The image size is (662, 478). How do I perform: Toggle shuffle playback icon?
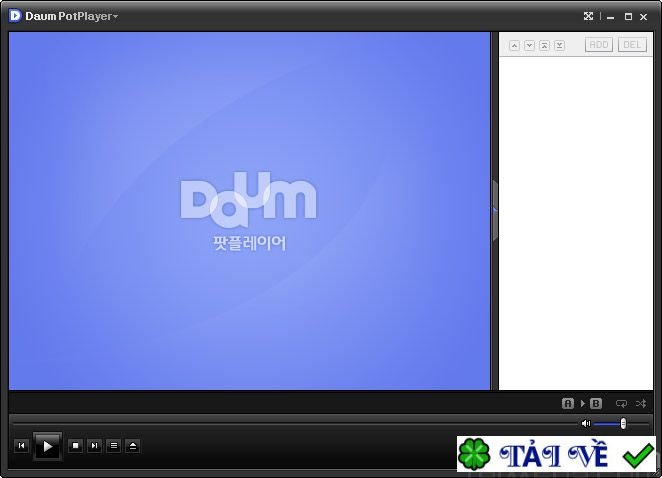click(641, 403)
